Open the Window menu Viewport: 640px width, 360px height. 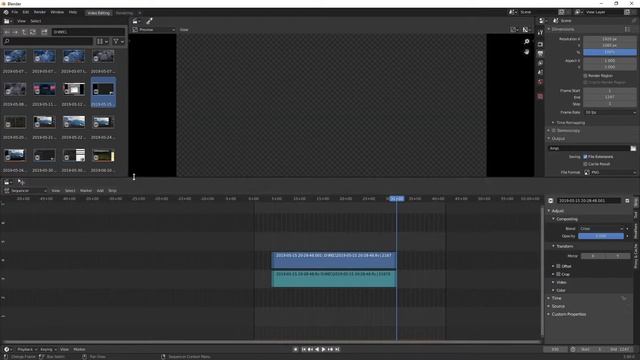click(x=57, y=12)
